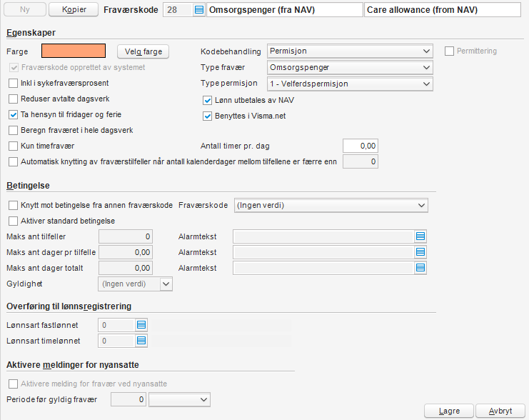Click Aktivere meldinger for nyansatte heading

(x=73, y=365)
